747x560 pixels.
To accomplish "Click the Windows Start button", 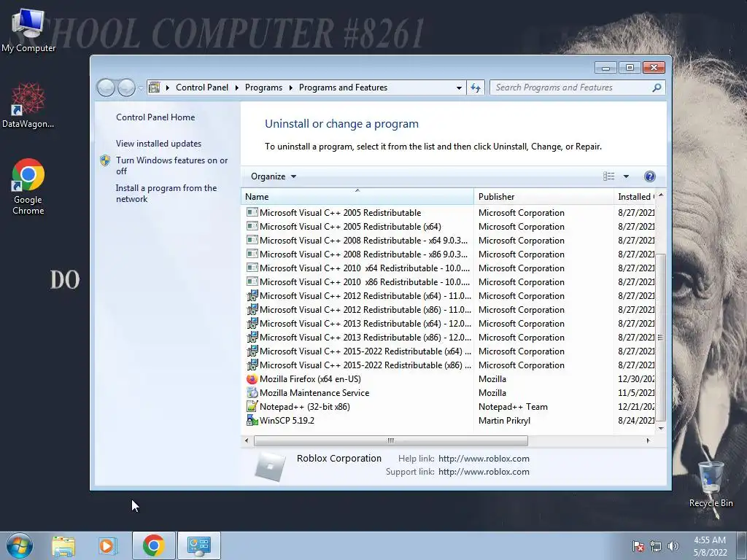I will (20, 545).
